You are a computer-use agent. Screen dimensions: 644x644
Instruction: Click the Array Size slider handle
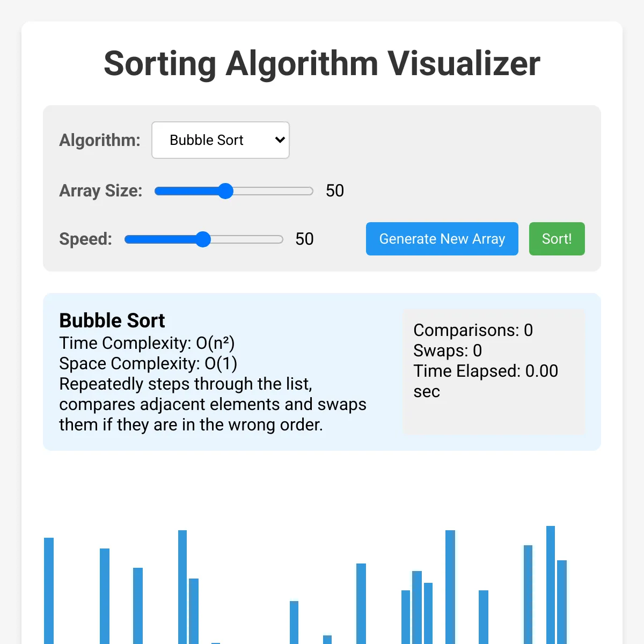coord(226,191)
